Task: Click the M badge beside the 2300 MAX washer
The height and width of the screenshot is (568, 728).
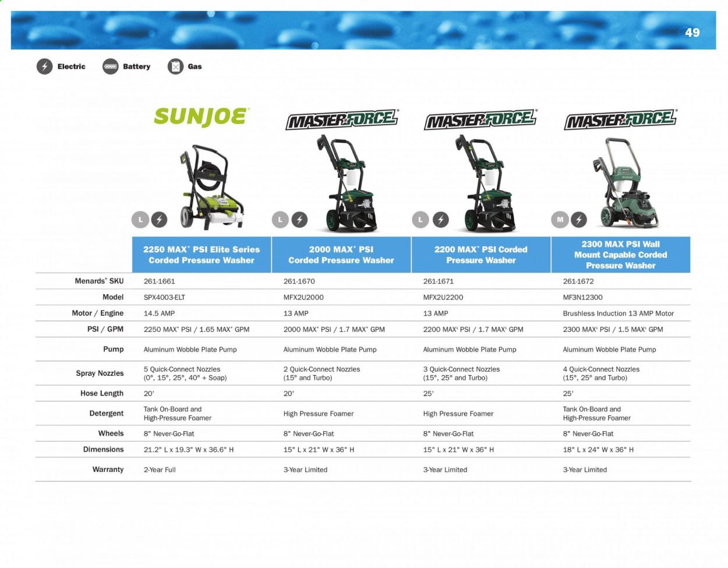Action: coord(560,220)
